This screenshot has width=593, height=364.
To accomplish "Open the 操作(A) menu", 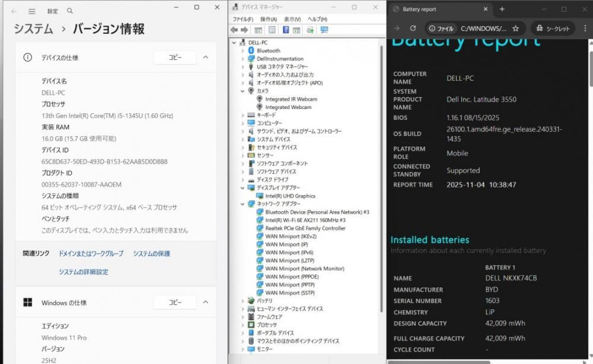I will [x=269, y=20].
